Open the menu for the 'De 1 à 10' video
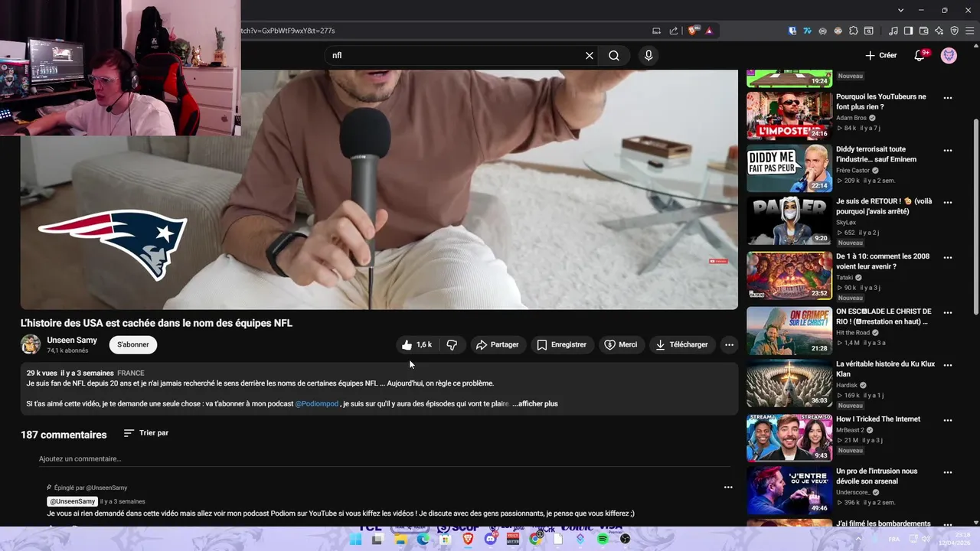The image size is (980, 551). pos(948,258)
